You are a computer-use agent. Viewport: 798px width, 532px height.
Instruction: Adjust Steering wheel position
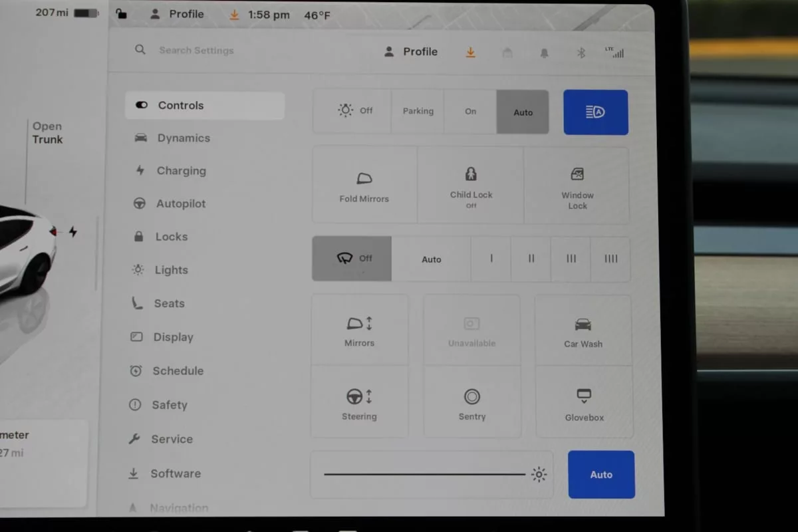(359, 402)
